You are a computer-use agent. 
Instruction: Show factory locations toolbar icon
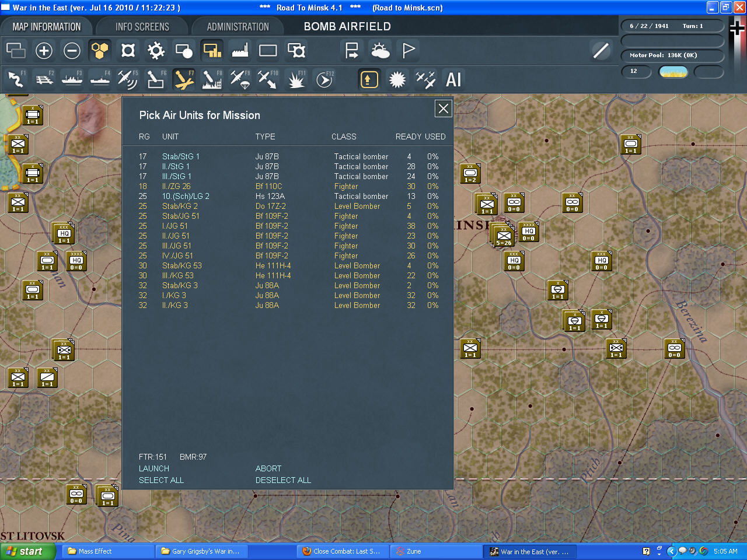(239, 51)
